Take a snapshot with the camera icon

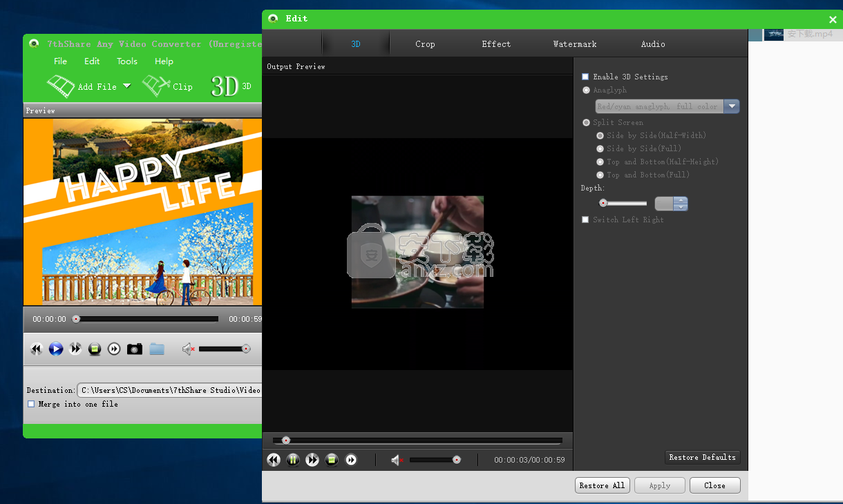click(x=135, y=349)
